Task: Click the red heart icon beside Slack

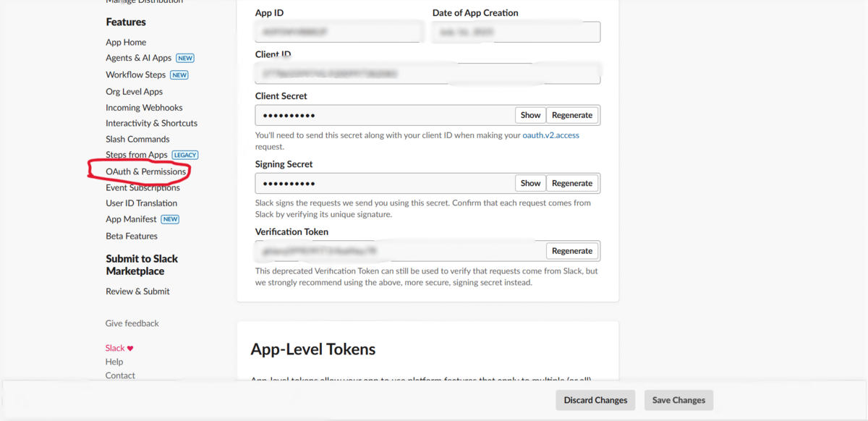Action: pos(130,348)
